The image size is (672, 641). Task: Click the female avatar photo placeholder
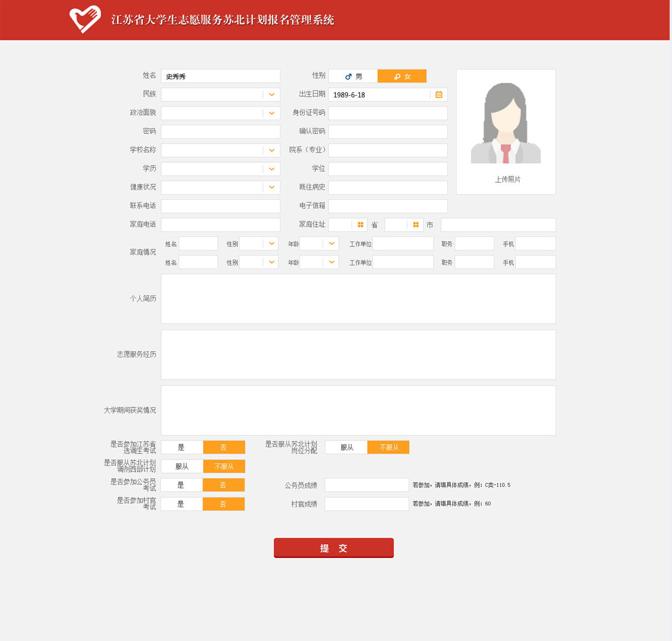click(x=506, y=124)
